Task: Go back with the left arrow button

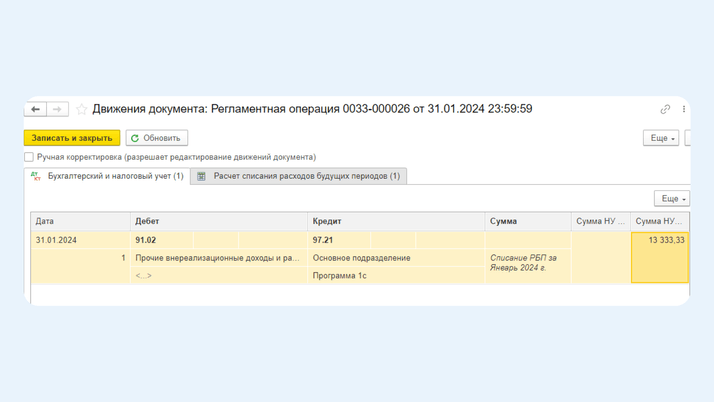Action: coord(36,109)
